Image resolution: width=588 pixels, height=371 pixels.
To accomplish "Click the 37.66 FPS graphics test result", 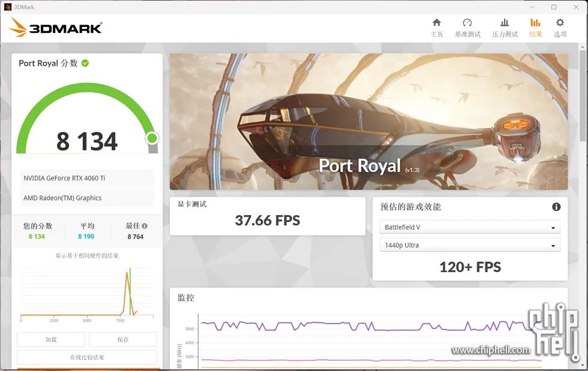I will click(268, 221).
